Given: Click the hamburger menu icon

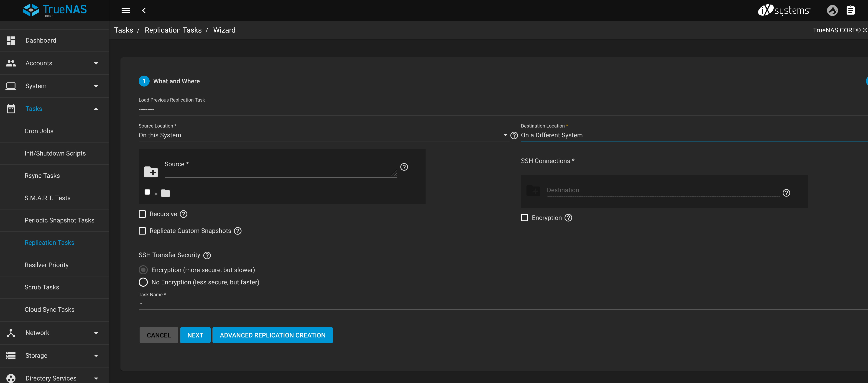Looking at the screenshot, I should [125, 10].
